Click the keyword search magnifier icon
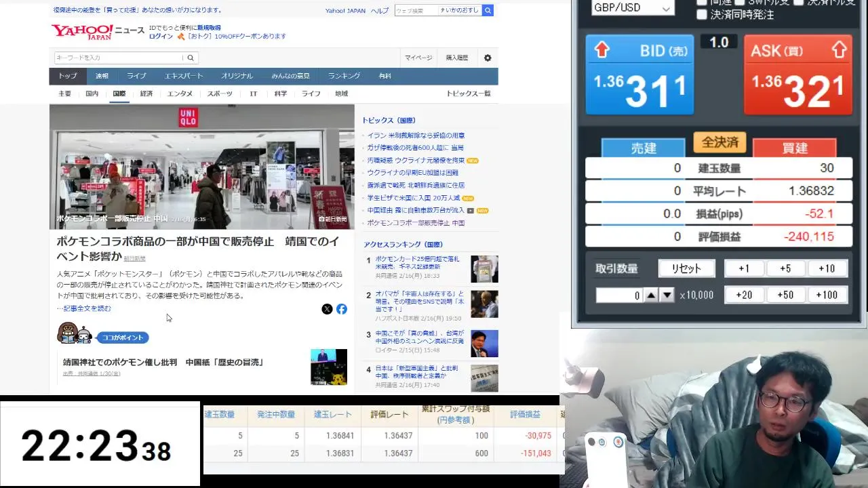The height and width of the screenshot is (488, 868). click(x=191, y=58)
